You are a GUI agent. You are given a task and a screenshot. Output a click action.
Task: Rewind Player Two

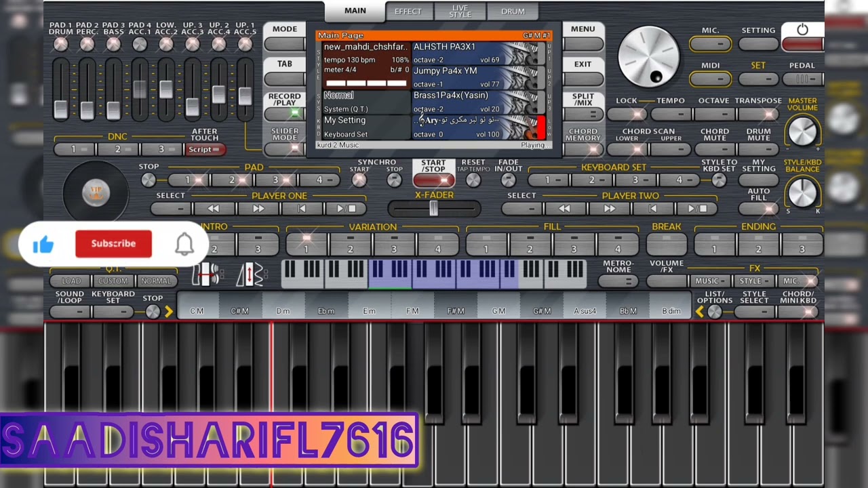click(x=564, y=209)
